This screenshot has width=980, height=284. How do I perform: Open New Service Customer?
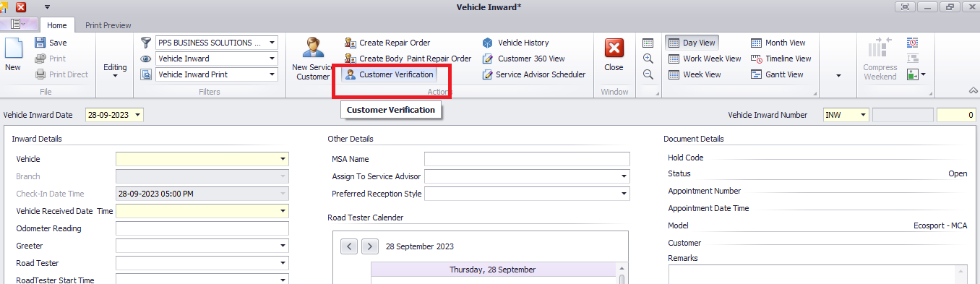(314, 59)
